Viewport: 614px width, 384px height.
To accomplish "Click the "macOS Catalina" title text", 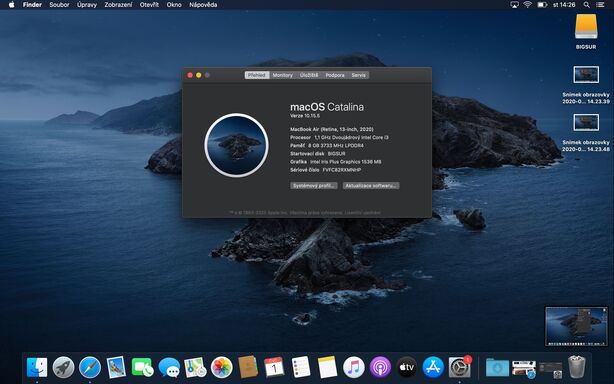I will (327, 107).
